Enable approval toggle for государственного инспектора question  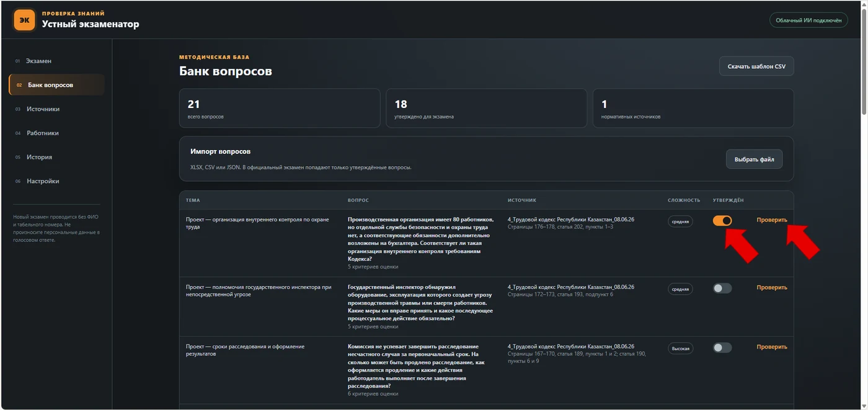point(722,288)
